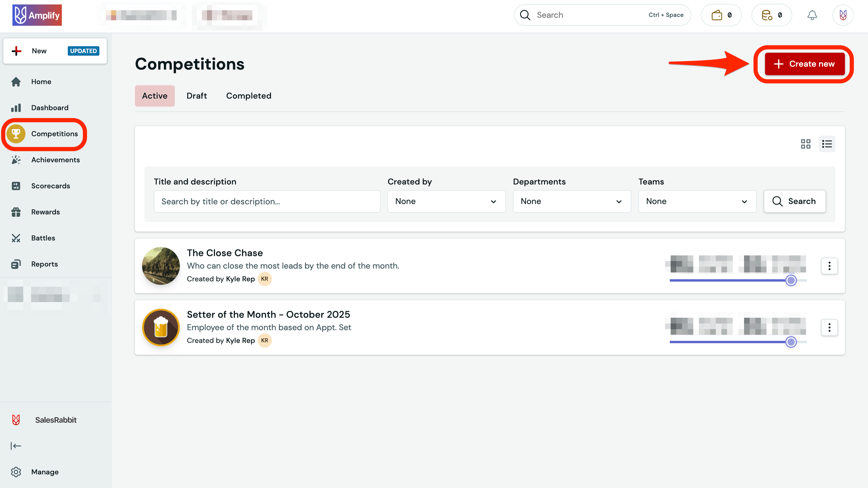The image size is (868, 488).
Task: Click the Rewards gift icon
Action: tap(16, 212)
